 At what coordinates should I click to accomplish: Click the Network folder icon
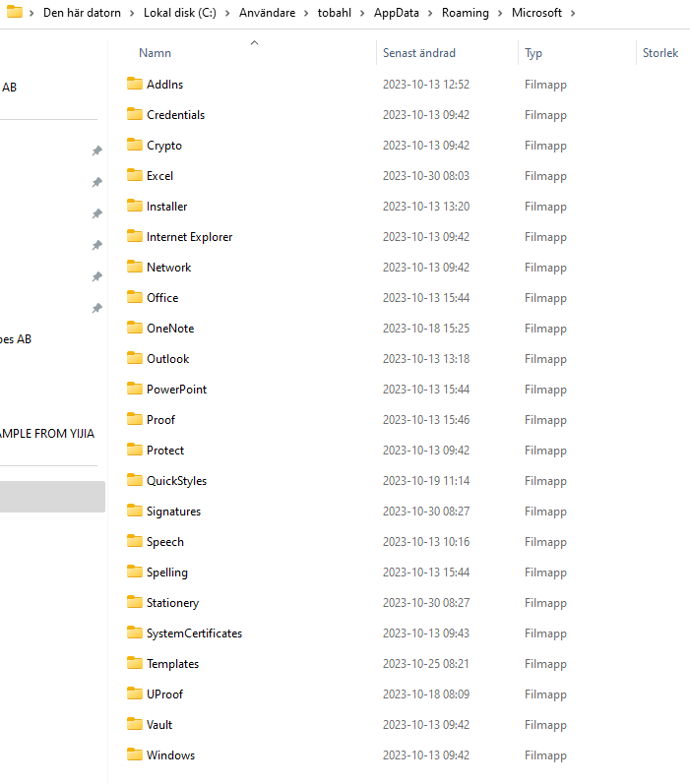tap(135, 267)
